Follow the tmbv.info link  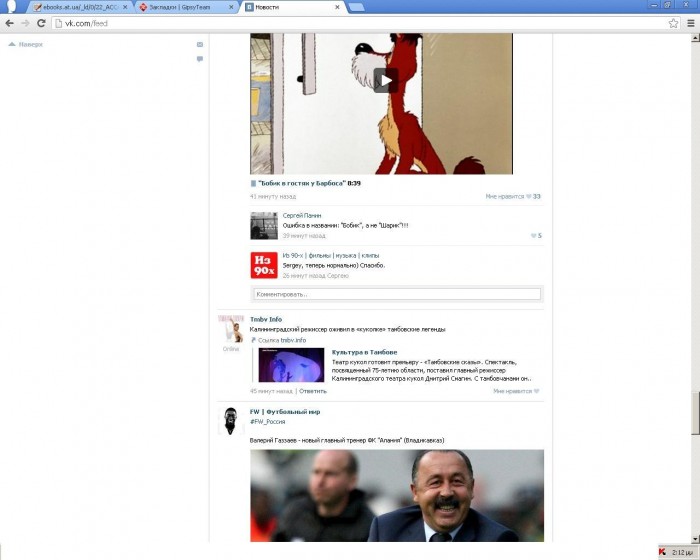[x=293, y=340]
